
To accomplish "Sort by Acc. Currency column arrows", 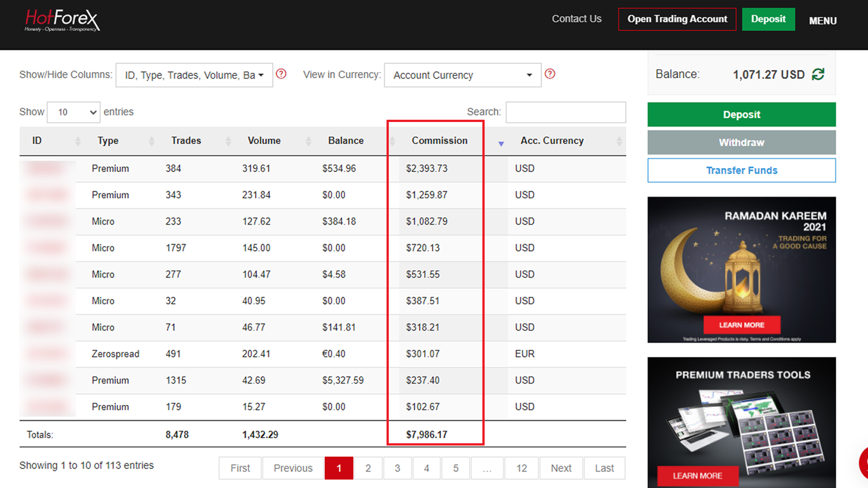I will pyautogui.click(x=619, y=141).
